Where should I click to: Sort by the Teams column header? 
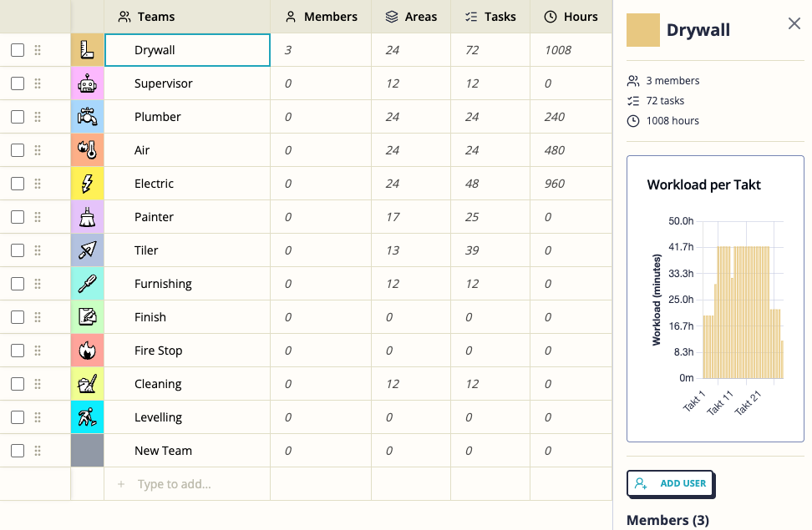click(187, 17)
